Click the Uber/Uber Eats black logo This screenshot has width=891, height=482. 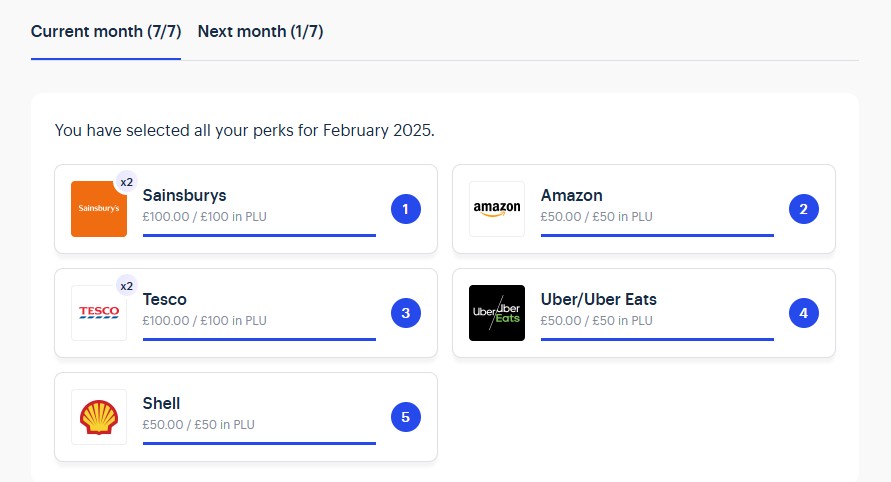click(497, 313)
